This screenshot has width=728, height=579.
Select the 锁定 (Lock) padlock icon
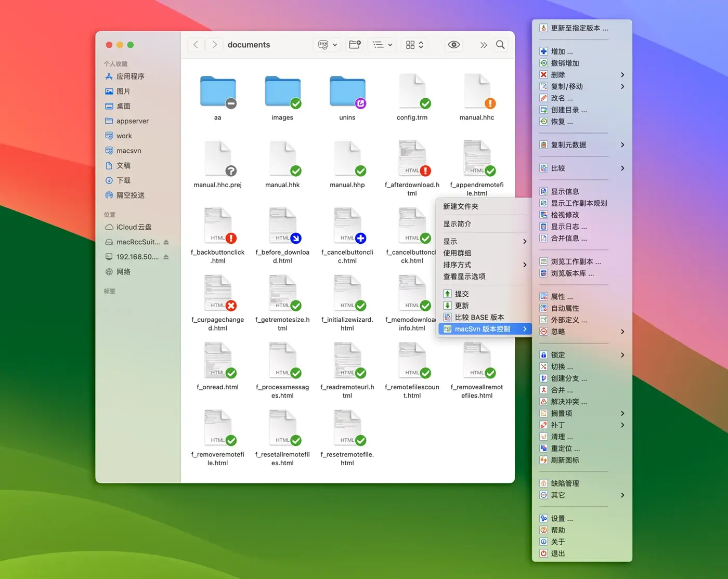[x=542, y=354]
